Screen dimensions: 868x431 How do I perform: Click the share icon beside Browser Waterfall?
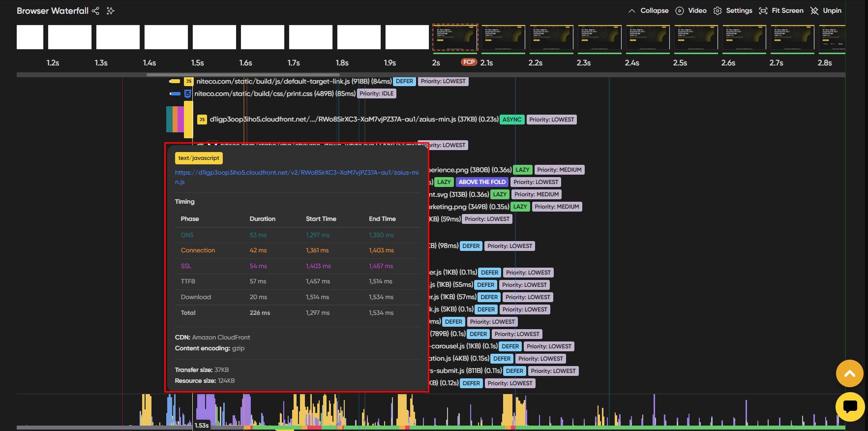95,11
